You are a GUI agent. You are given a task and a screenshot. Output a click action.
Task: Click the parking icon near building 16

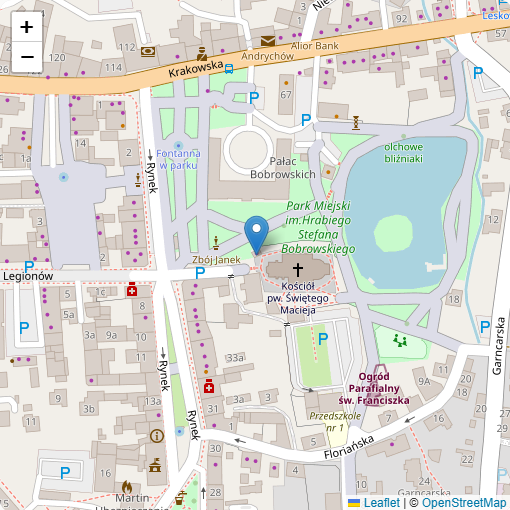[65, 472]
